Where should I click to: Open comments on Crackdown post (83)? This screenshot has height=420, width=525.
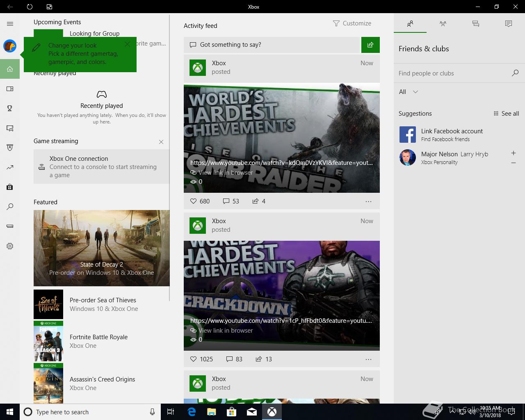click(234, 359)
